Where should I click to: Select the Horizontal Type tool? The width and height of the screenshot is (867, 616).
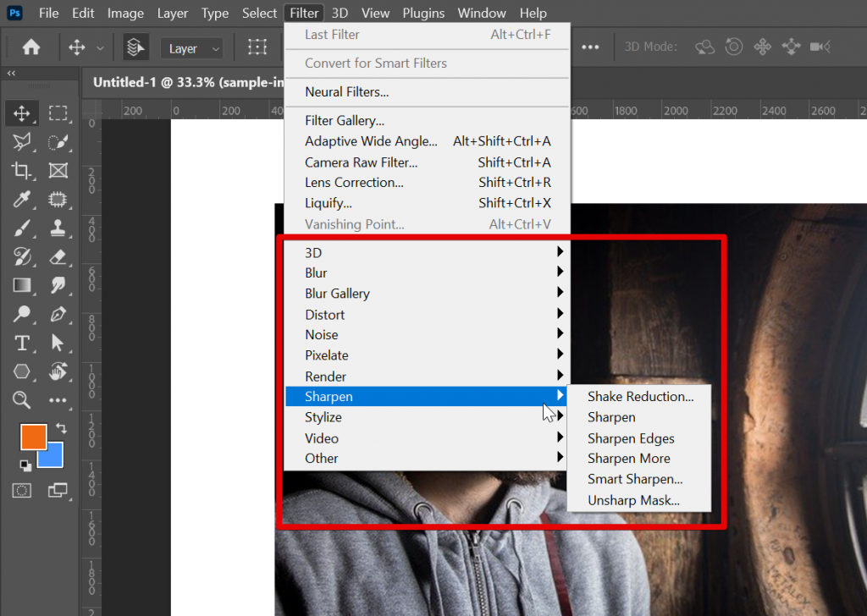(24, 343)
